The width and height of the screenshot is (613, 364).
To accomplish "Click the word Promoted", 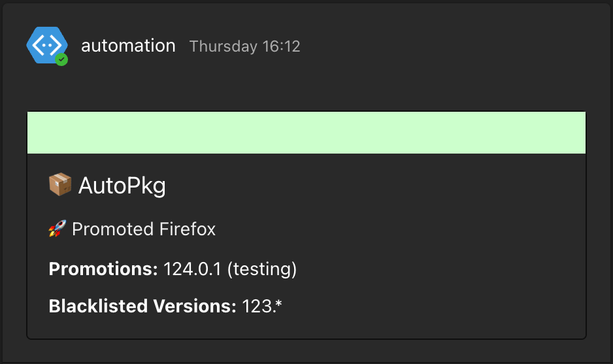I will [113, 229].
